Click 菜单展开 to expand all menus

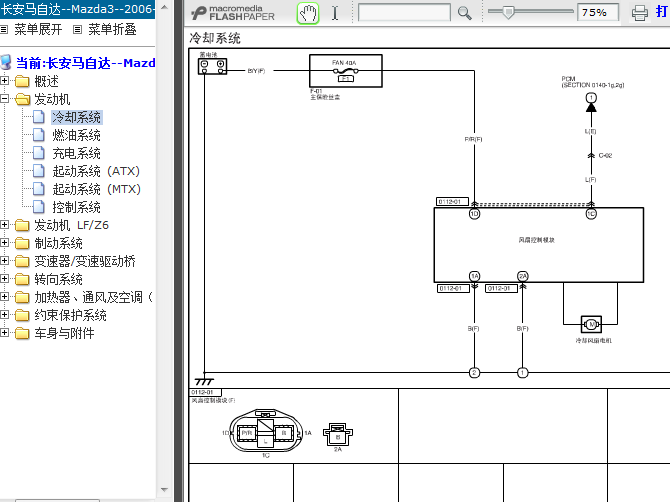pos(38,29)
